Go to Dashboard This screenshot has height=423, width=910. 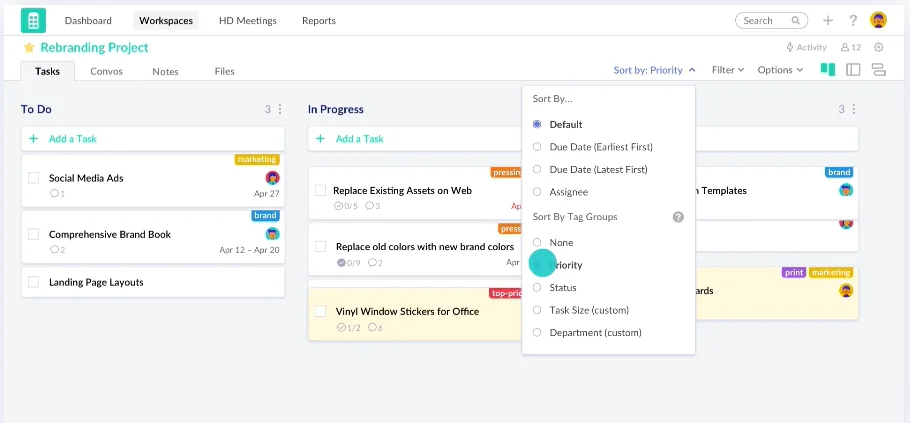88,20
